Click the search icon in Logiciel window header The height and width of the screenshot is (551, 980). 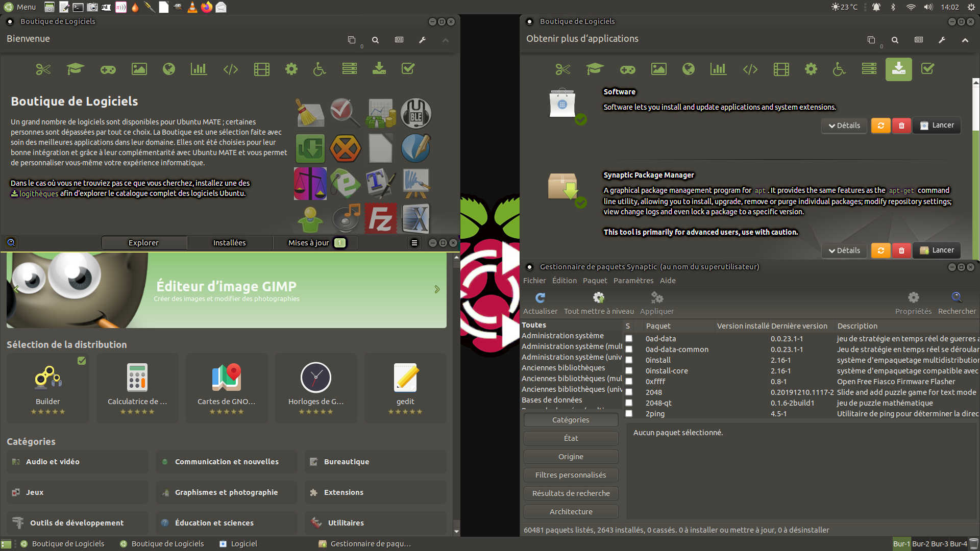click(11, 243)
